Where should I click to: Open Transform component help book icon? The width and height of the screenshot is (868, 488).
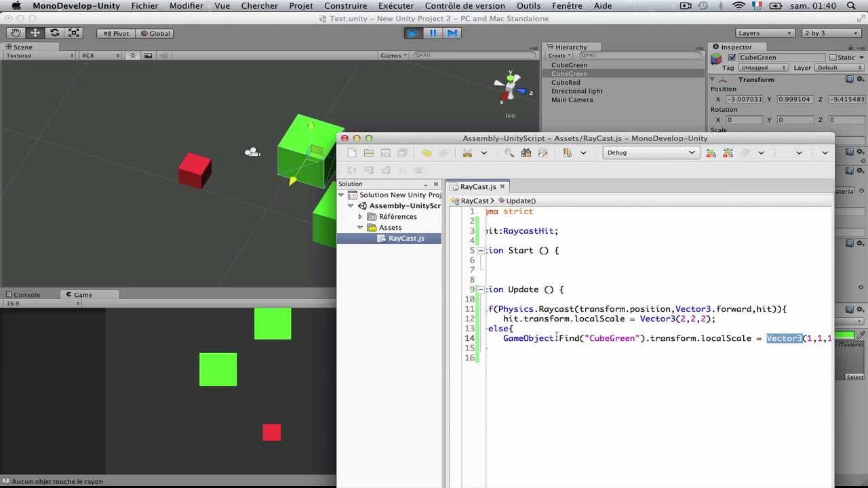coord(850,79)
